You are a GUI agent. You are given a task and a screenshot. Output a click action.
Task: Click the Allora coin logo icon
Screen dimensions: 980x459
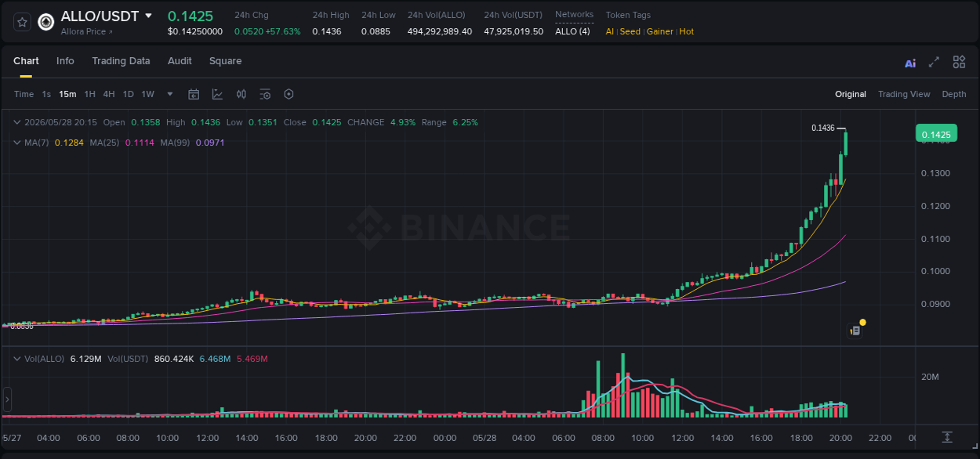tap(46, 22)
